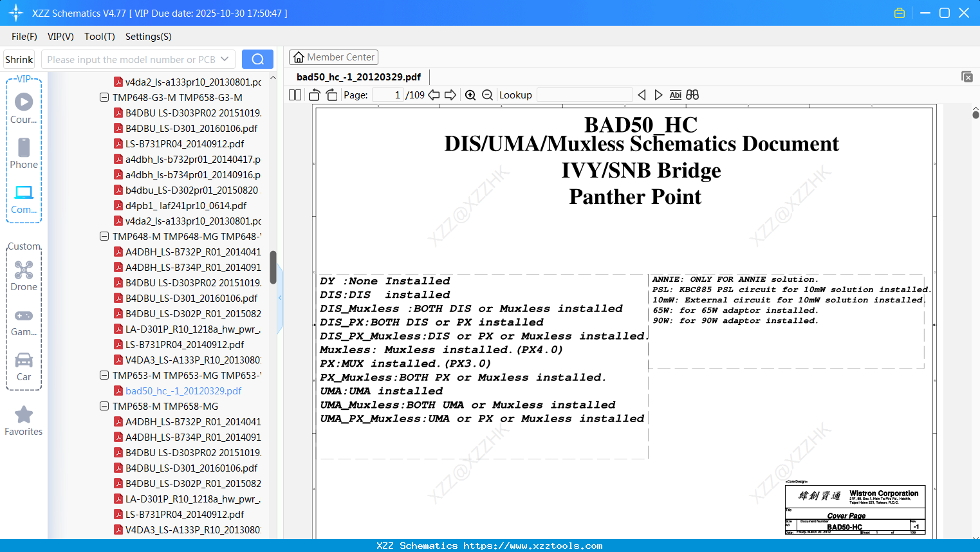Screen dimensions: 980x552
Task: Click the binoculars search icon
Action: 692,95
